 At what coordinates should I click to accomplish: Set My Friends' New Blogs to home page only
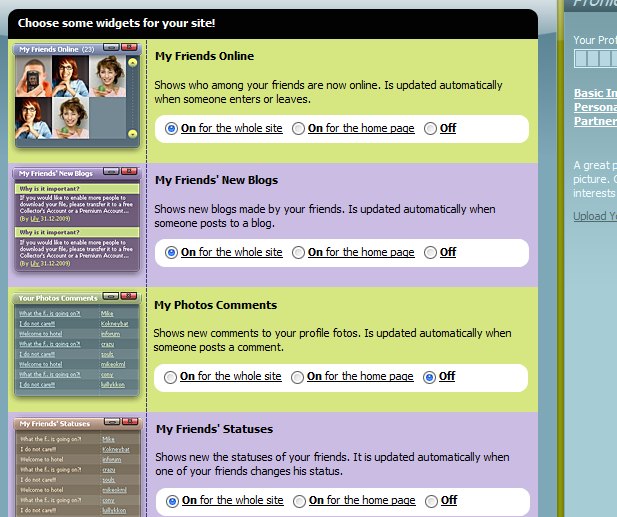pyautogui.click(x=298, y=252)
